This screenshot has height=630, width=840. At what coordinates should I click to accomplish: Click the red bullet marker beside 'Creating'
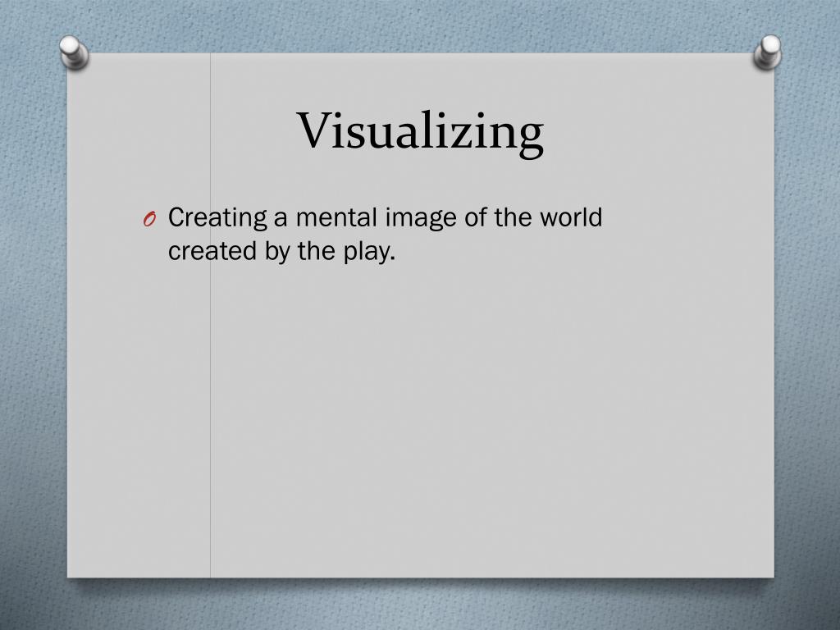point(149,219)
